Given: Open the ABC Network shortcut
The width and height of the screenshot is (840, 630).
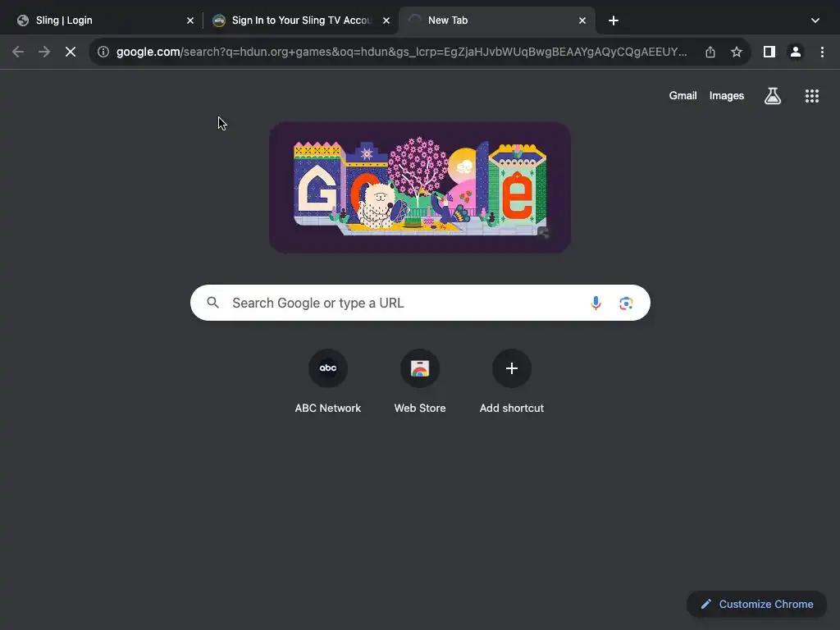Looking at the screenshot, I should (328, 381).
